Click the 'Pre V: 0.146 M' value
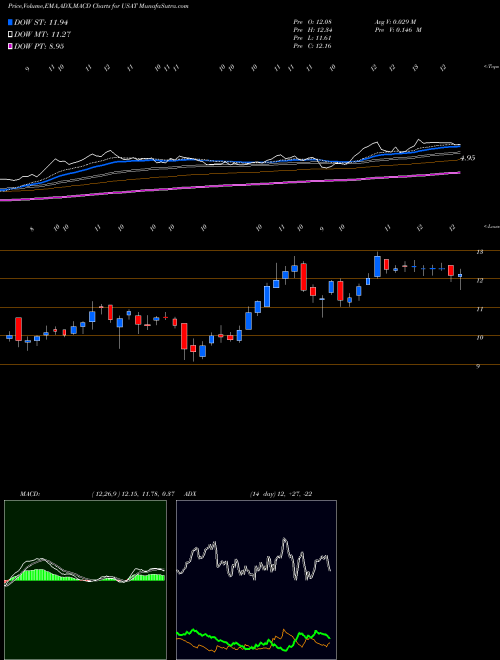 click(398, 30)
